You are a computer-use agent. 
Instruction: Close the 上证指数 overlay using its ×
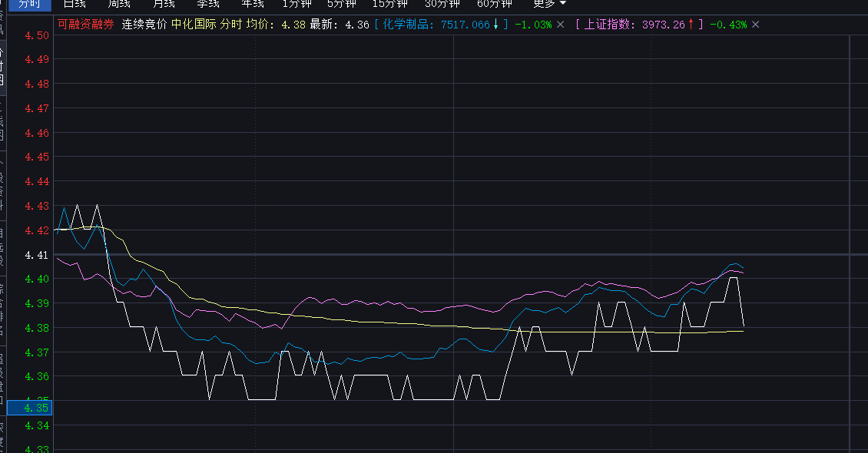pos(755,25)
